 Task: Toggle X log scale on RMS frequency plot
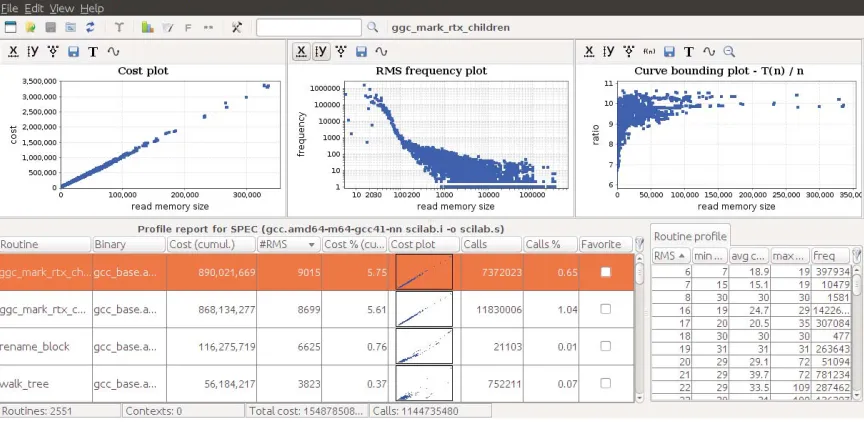click(x=301, y=52)
